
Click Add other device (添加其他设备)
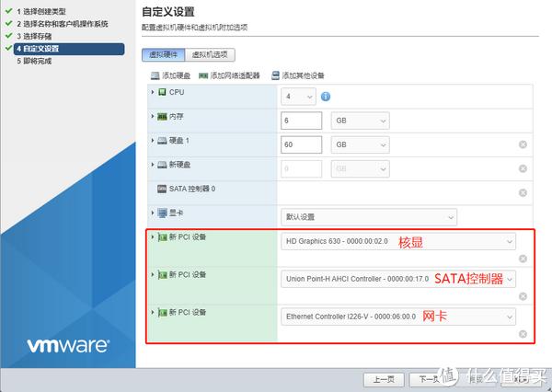click(x=298, y=75)
